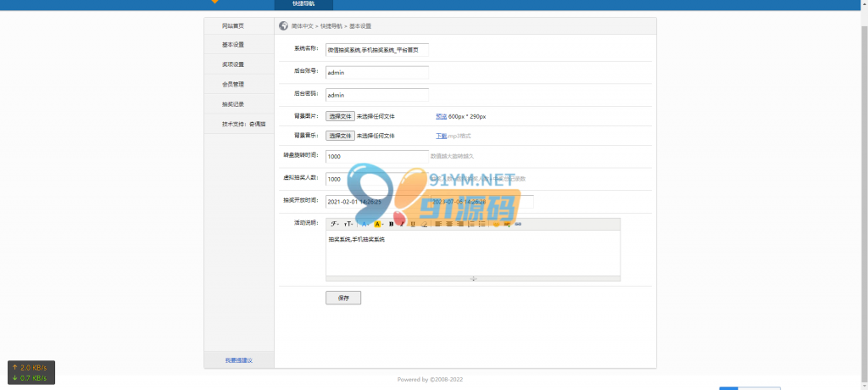Click the underline icon in editor toolbar
Viewport: 868px width, 390px height.
point(413,224)
